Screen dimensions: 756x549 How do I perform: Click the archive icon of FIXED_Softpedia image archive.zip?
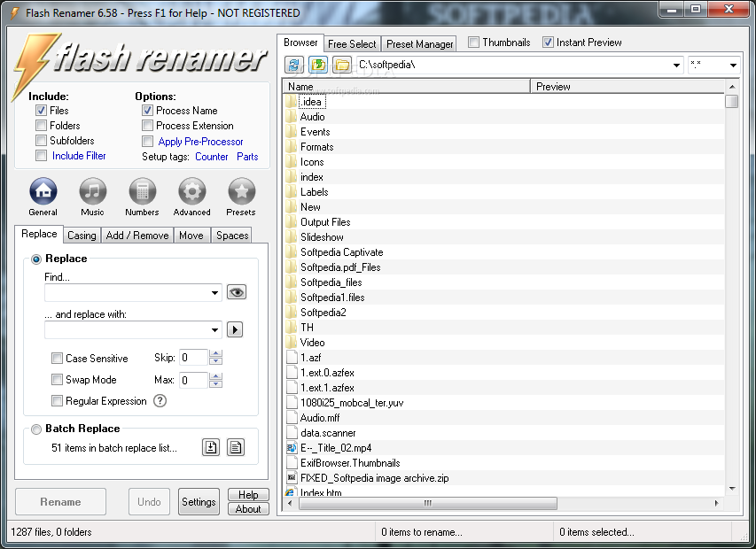coord(292,478)
